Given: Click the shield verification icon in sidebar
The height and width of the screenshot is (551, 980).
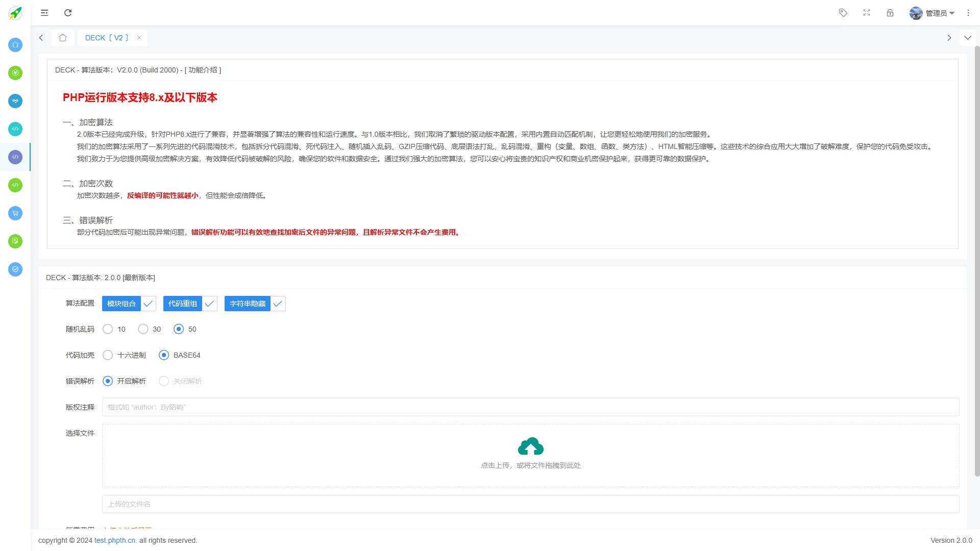Looking at the screenshot, I should click(15, 269).
